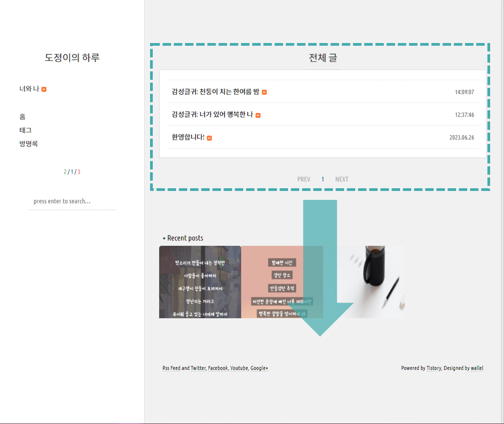Open the Facebook footer link
504x424 pixels.
click(x=217, y=368)
